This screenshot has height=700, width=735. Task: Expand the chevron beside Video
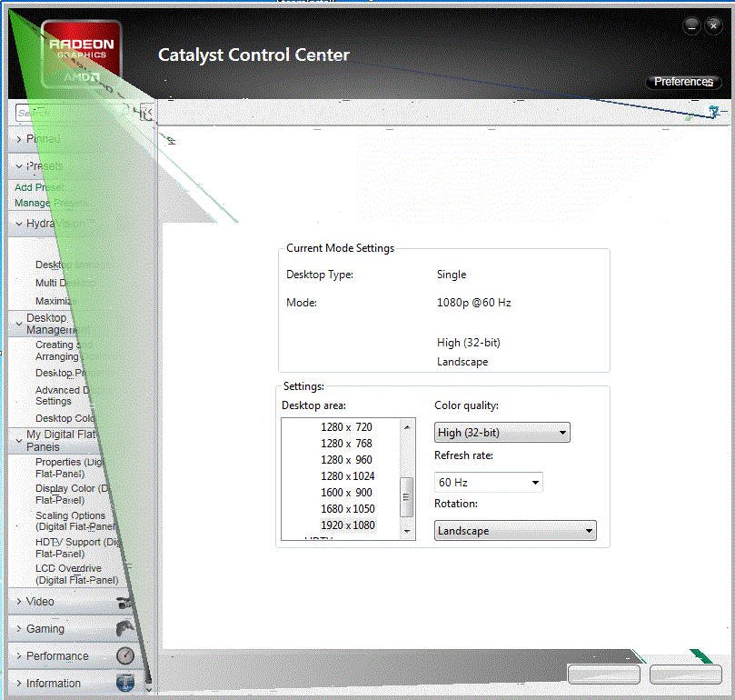tap(19, 602)
